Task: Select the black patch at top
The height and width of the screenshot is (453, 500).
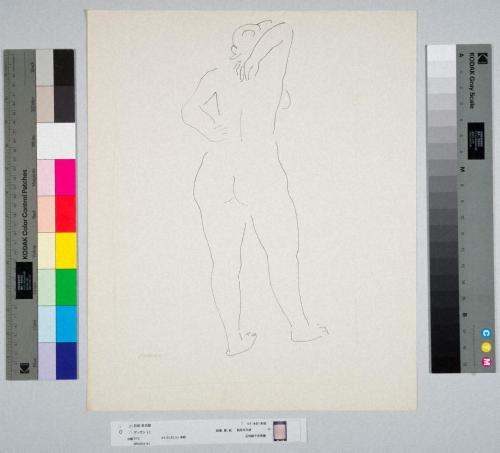Action: pos(64,68)
